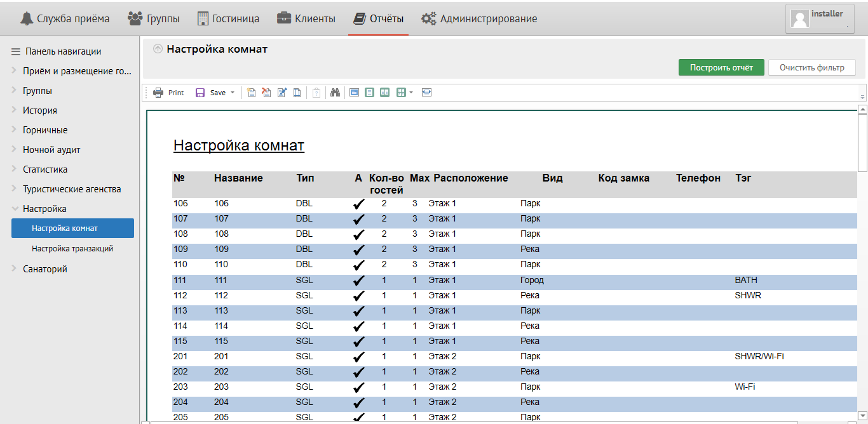The width and height of the screenshot is (868, 424).
Task: Click the Save diskette icon
Action: pos(200,93)
